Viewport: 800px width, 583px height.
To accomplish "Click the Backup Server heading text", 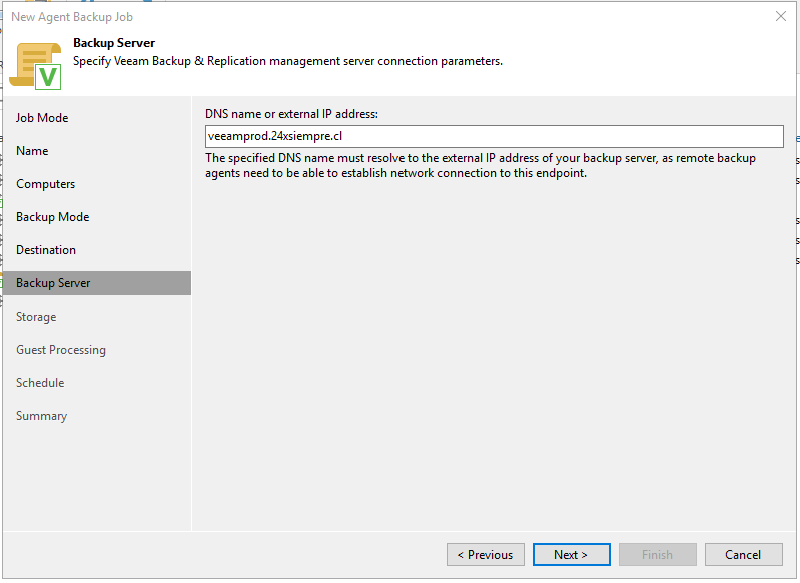I will coord(114,43).
